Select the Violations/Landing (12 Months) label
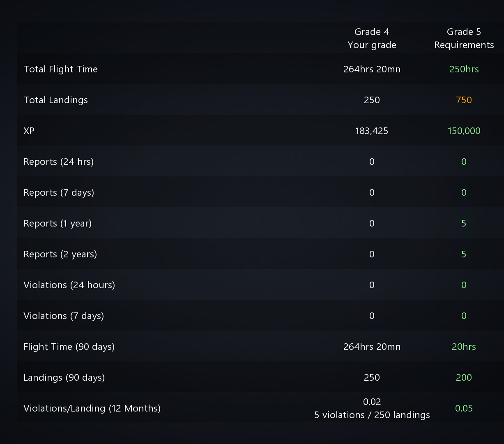504x444 pixels. 92,408
